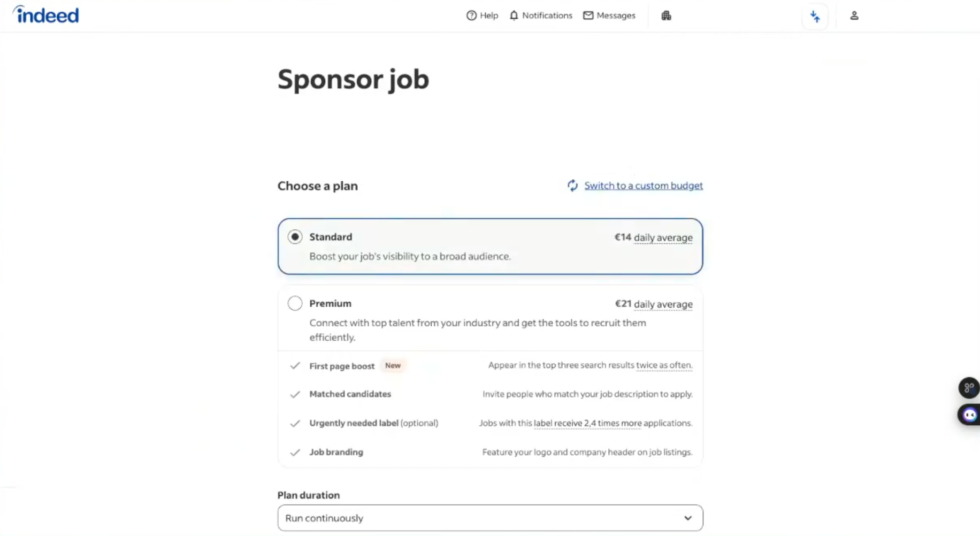Click the blue arrows icon in header
The height and width of the screenshot is (536, 980).
[x=815, y=17]
